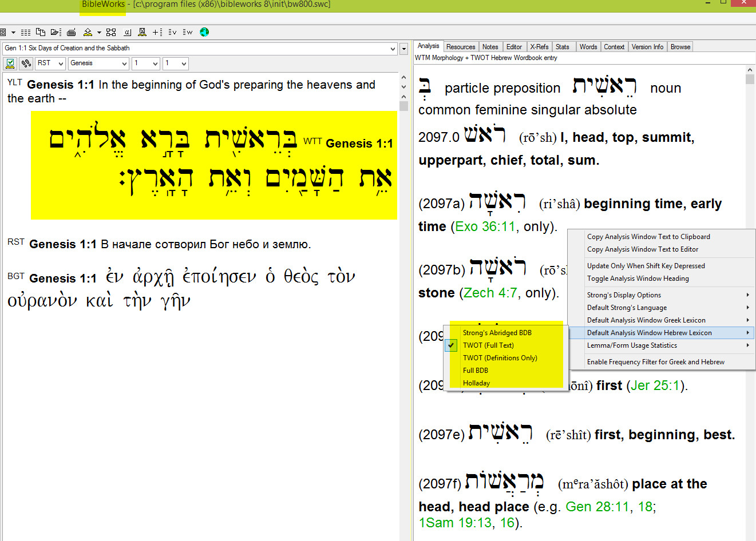
Task: Open the verse number dropdown
Action: [176, 63]
